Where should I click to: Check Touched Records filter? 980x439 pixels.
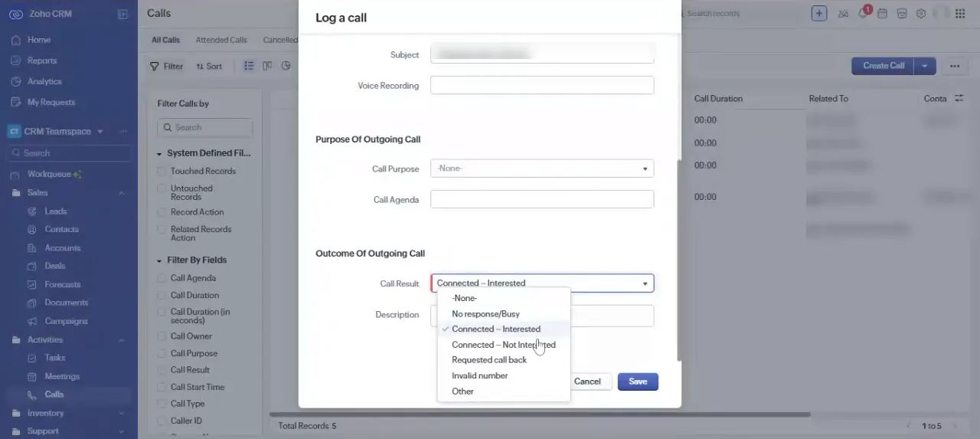[162, 171]
